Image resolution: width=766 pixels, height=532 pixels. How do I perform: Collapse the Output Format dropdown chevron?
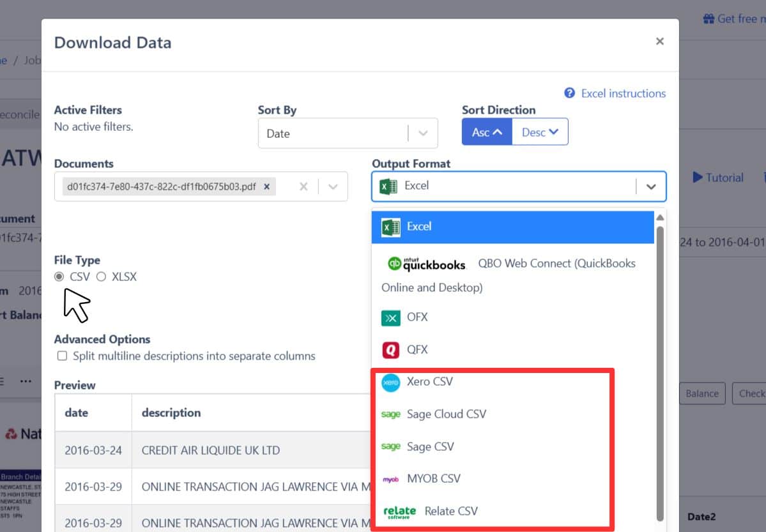(651, 186)
